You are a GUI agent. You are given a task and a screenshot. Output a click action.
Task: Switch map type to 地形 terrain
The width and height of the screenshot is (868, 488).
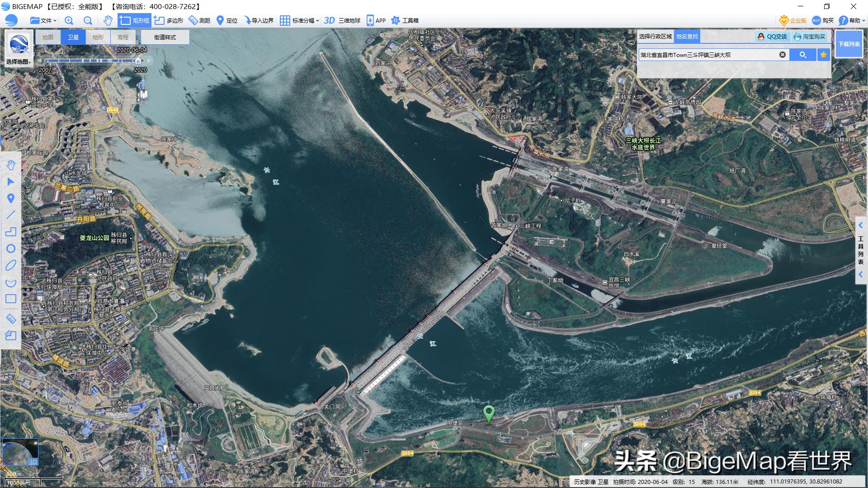point(98,37)
